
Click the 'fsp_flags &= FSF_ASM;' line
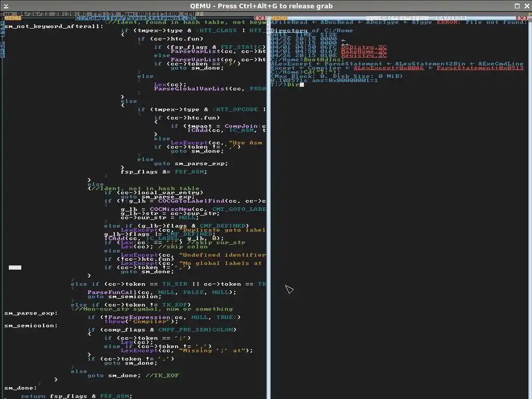click(x=164, y=171)
